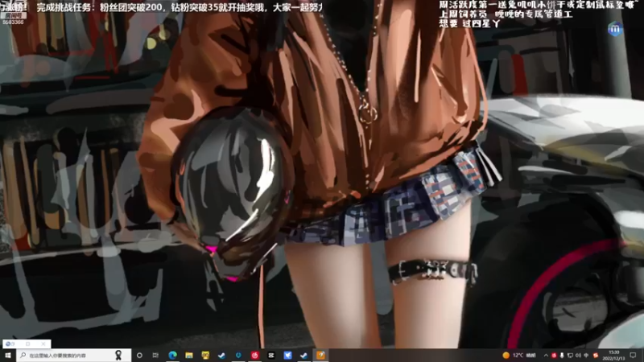This screenshot has width=644, height=362.
Task: Open the weather widget showing 12°C
Action: pyautogui.click(x=519, y=356)
